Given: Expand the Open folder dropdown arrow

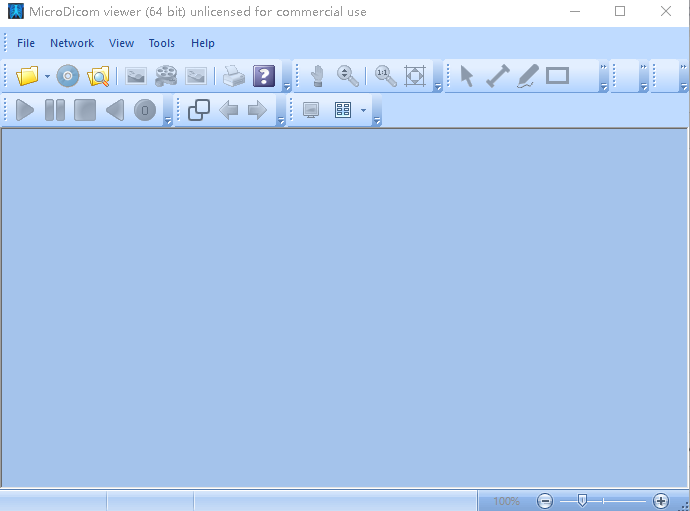Looking at the screenshot, I should 47,76.
